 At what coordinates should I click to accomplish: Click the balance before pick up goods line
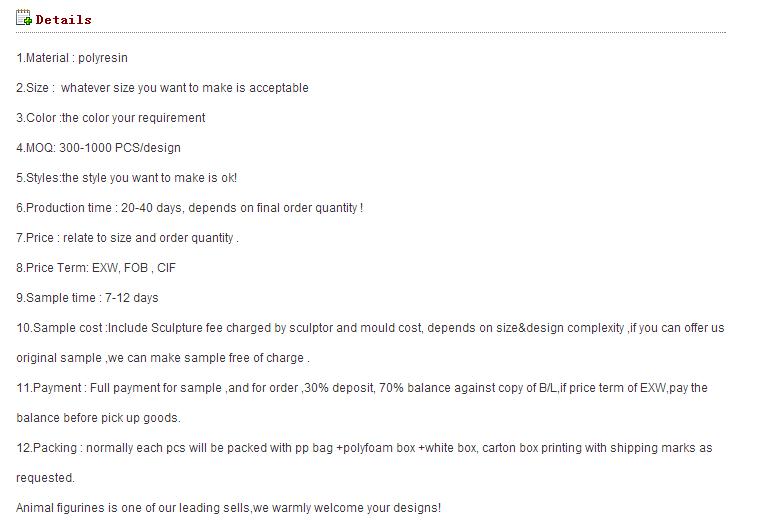coord(98,418)
